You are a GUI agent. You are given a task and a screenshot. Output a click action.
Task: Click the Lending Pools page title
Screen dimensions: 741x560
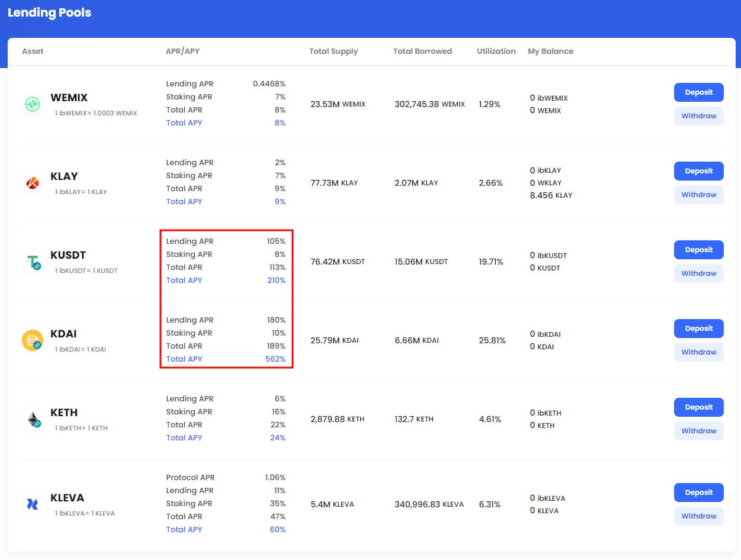[50, 12]
